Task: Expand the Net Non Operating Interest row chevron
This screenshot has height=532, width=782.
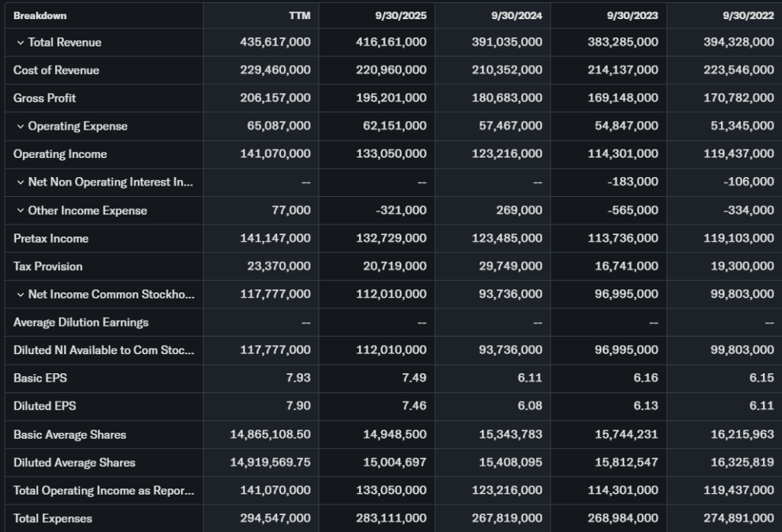Action: tap(21, 182)
